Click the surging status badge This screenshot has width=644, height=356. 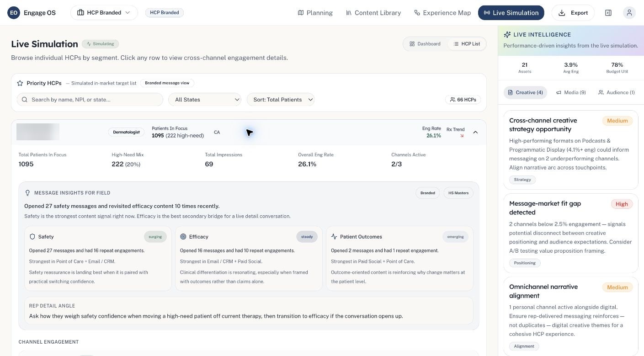[x=155, y=237]
